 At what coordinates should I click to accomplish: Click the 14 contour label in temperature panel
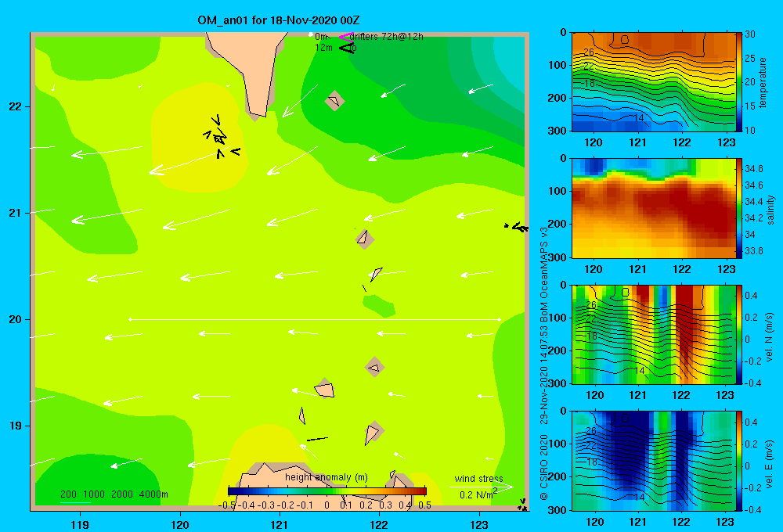[639, 118]
